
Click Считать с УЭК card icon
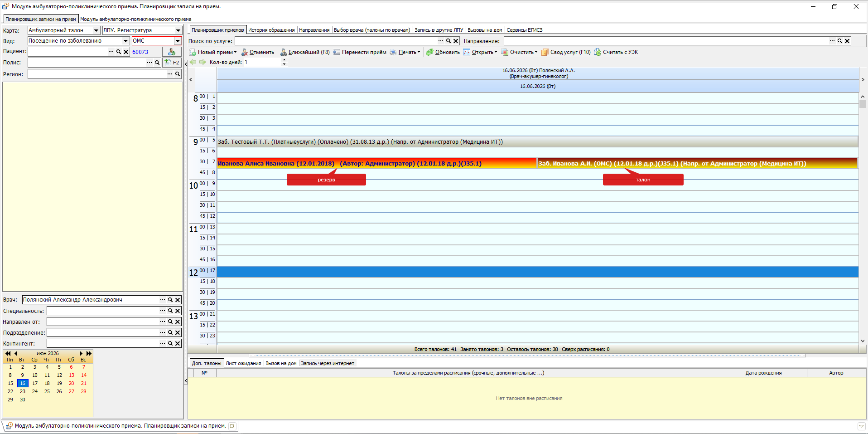pyautogui.click(x=598, y=52)
